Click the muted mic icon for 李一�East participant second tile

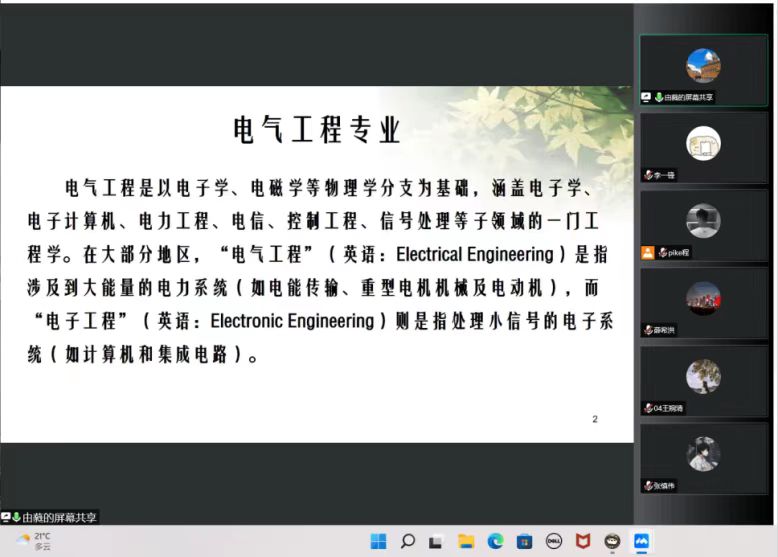[648, 175]
